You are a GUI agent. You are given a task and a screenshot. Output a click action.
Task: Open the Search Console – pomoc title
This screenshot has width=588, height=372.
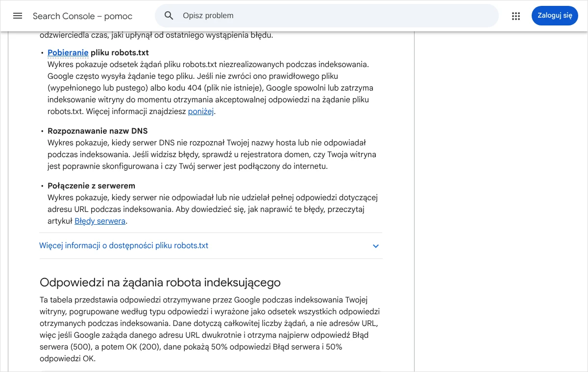[x=82, y=16]
